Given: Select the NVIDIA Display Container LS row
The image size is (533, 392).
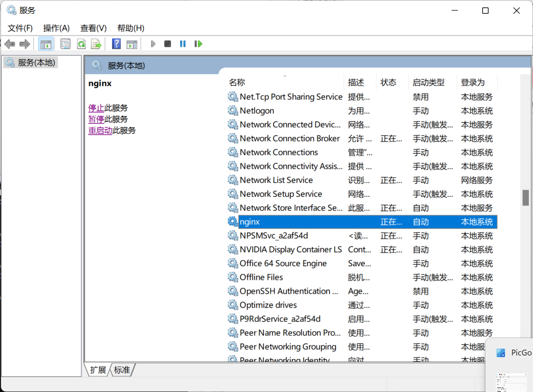Looking at the screenshot, I should point(362,250).
